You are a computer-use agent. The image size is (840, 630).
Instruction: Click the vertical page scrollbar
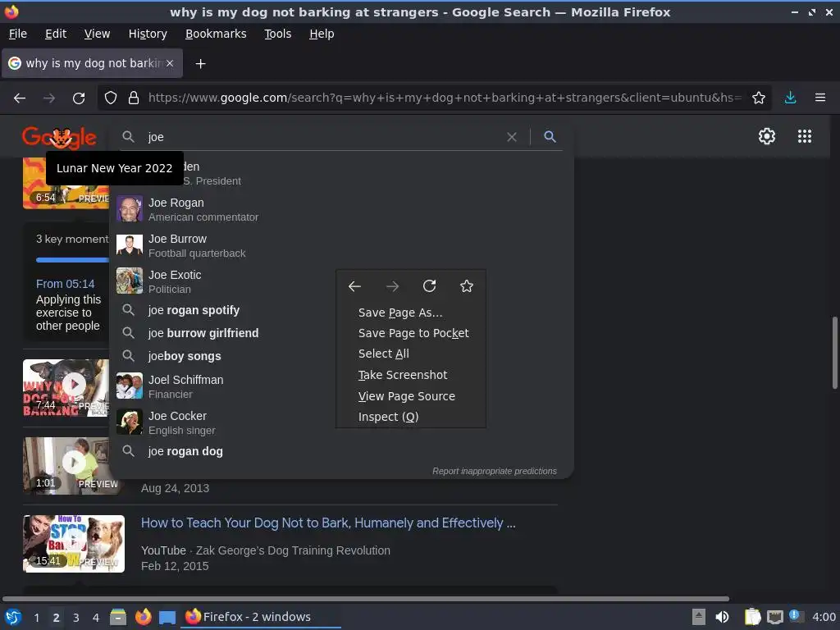pyautogui.click(x=834, y=354)
